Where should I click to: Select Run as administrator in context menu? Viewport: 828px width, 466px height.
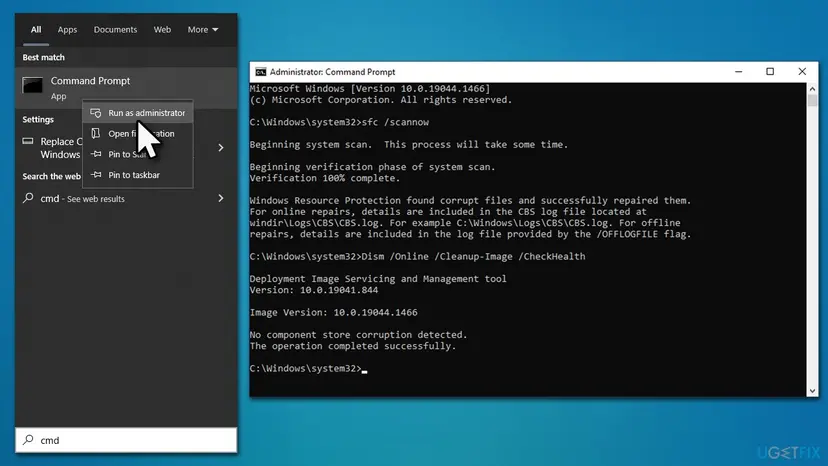tap(138, 113)
